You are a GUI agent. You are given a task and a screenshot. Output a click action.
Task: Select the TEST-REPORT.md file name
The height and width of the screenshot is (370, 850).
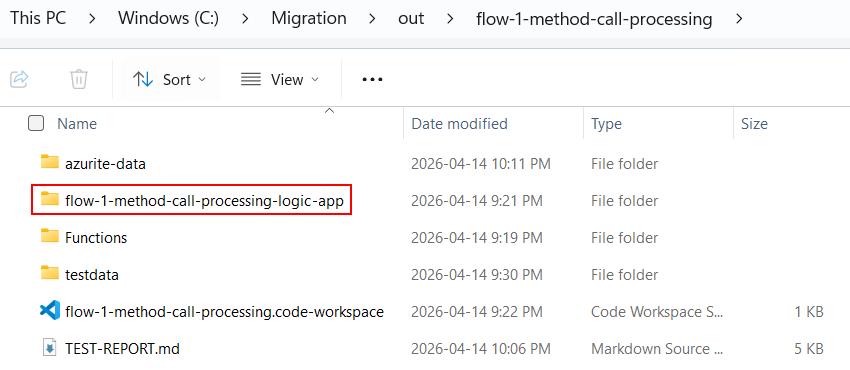[123, 349]
